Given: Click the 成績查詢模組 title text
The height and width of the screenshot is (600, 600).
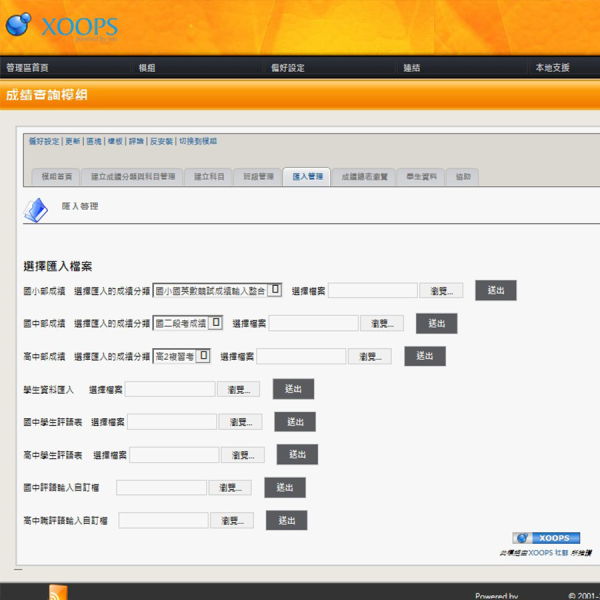Looking at the screenshot, I should point(47,95).
